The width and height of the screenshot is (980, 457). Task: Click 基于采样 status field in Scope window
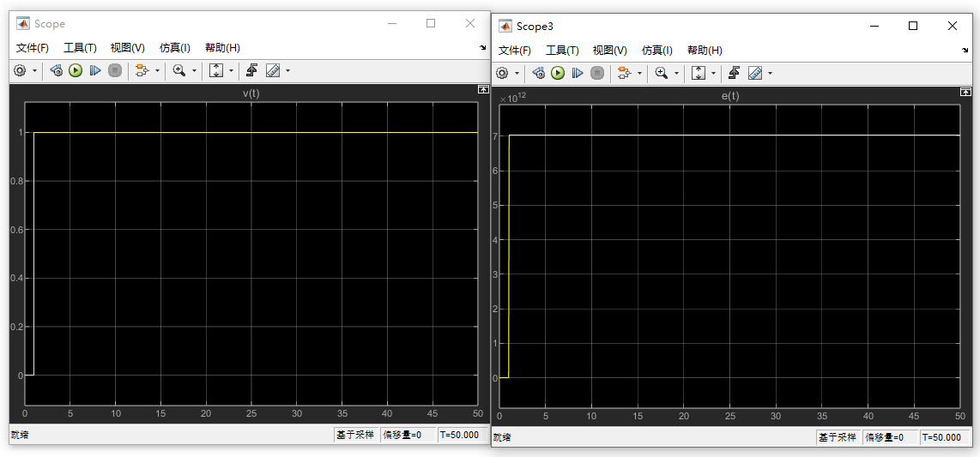tap(355, 435)
